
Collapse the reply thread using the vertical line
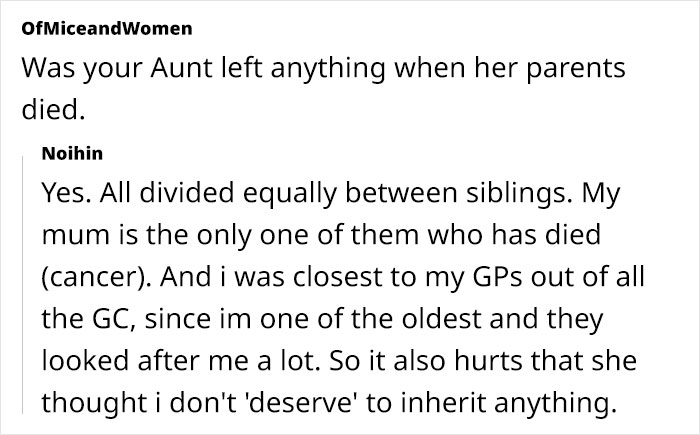point(24,290)
